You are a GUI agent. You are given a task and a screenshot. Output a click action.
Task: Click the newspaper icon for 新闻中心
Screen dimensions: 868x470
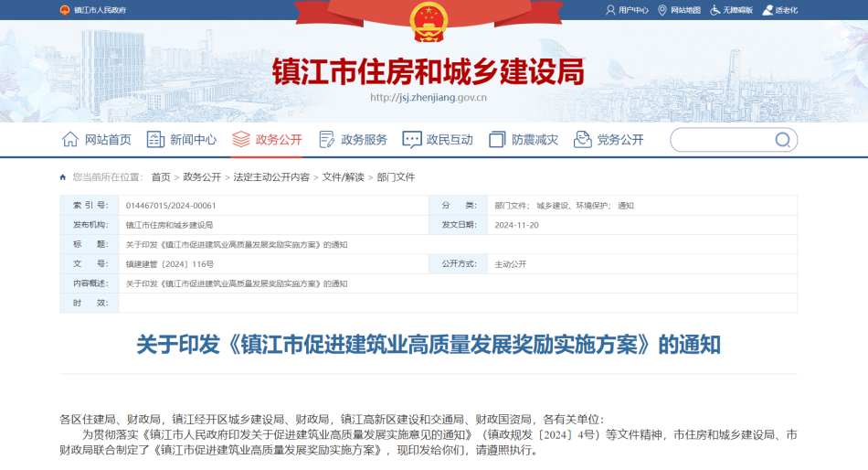[x=155, y=139]
